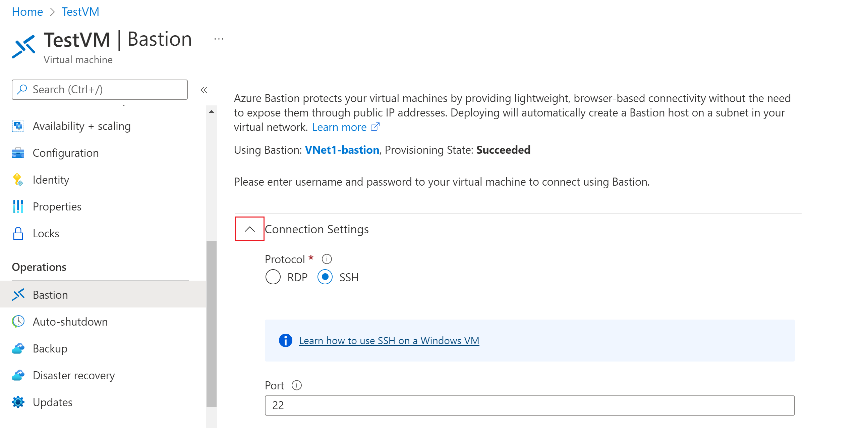Select the RDP protocol radio button
The image size is (868, 428).
point(272,277)
